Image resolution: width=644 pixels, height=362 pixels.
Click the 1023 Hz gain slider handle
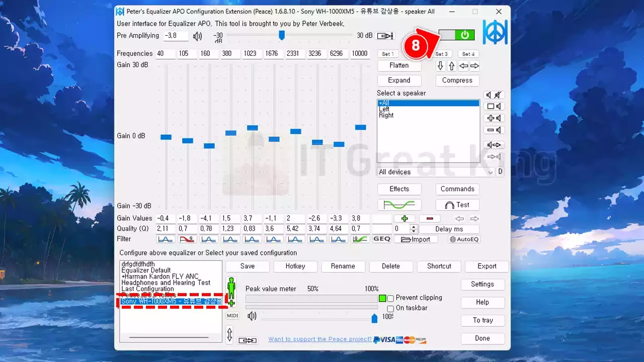click(253, 128)
